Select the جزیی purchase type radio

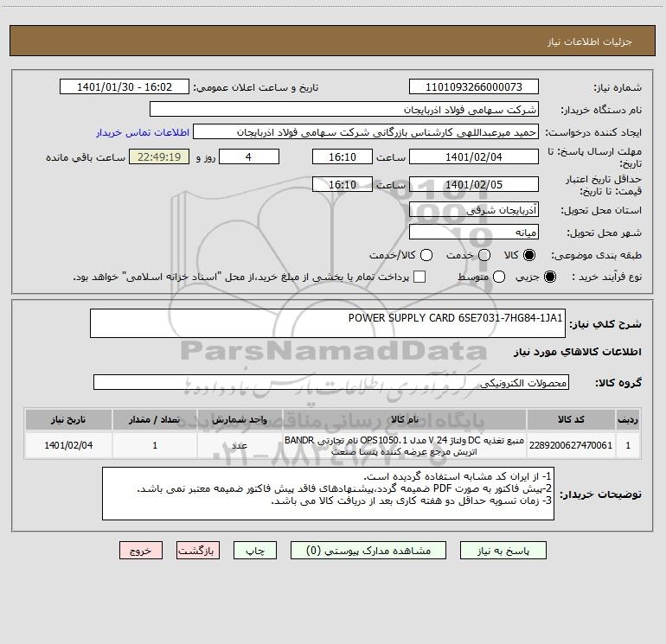(x=550, y=277)
